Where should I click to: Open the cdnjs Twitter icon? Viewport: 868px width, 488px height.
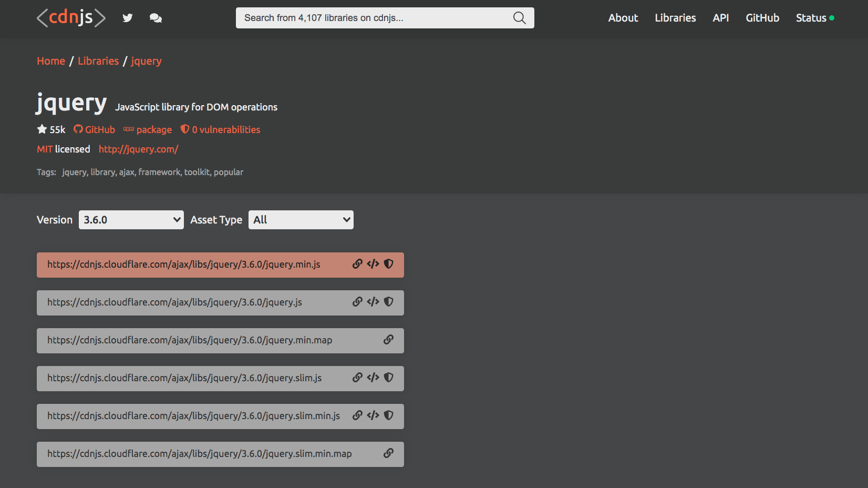click(128, 18)
